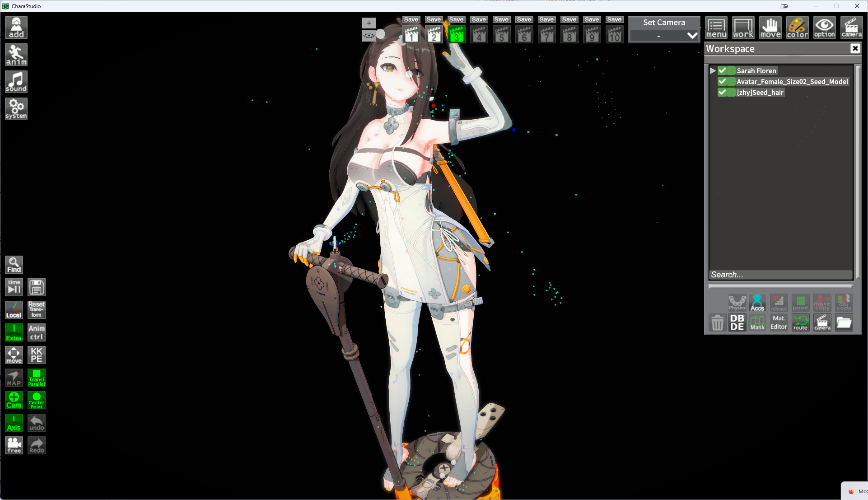Image resolution: width=868 pixels, height=500 pixels.
Task: Open the work tab in top toolbar
Action: [x=743, y=28]
